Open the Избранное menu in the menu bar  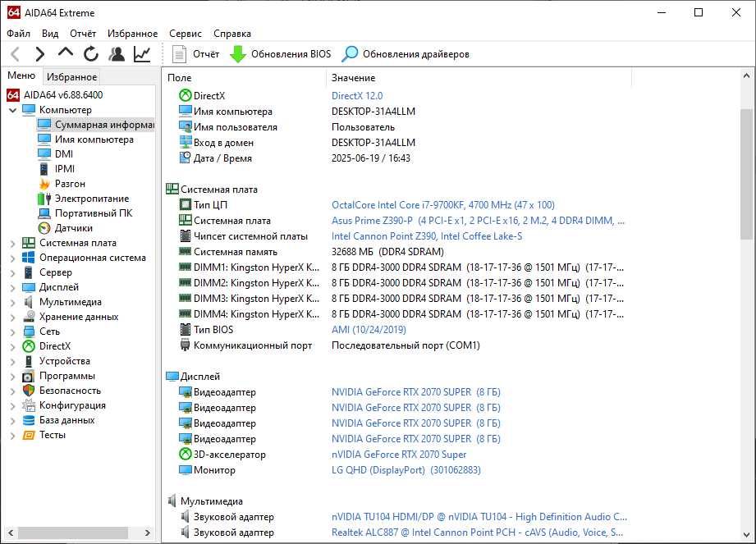click(133, 34)
